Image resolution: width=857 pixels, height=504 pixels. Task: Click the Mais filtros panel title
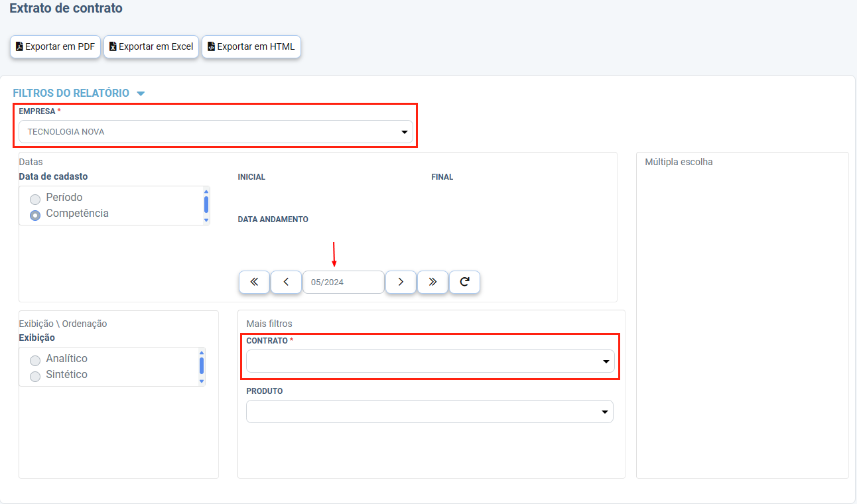(x=269, y=324)
